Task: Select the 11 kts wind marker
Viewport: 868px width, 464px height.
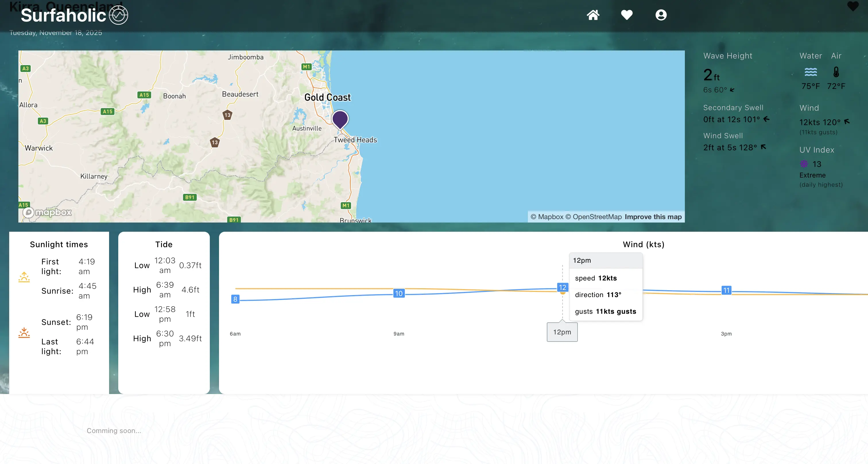Action: 726,290
